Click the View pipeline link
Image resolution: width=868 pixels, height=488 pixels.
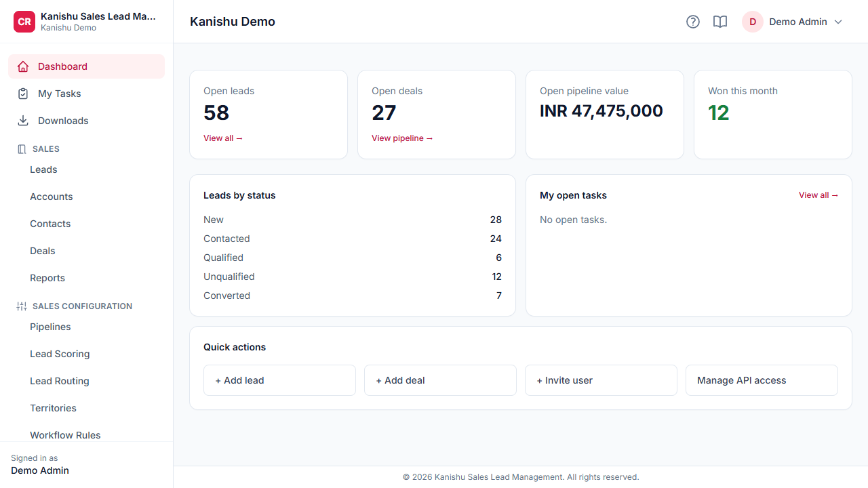(402, 138)
